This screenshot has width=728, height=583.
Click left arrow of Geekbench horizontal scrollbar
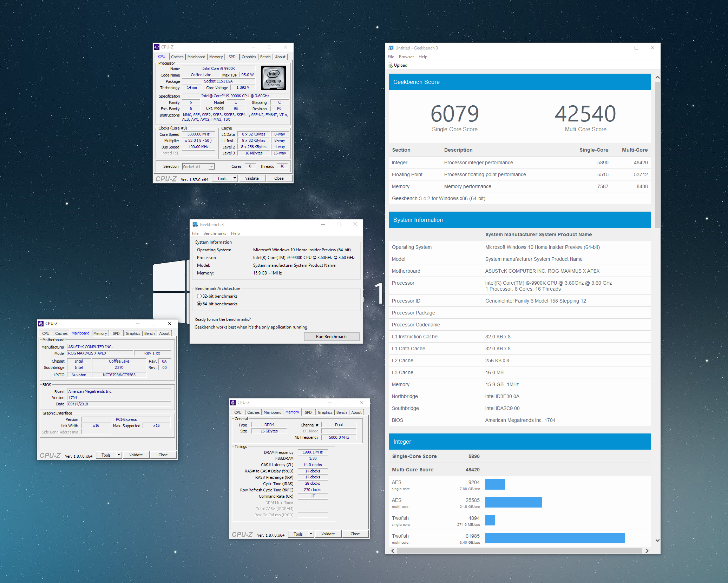pyautogui.click(x=393, y=551)
